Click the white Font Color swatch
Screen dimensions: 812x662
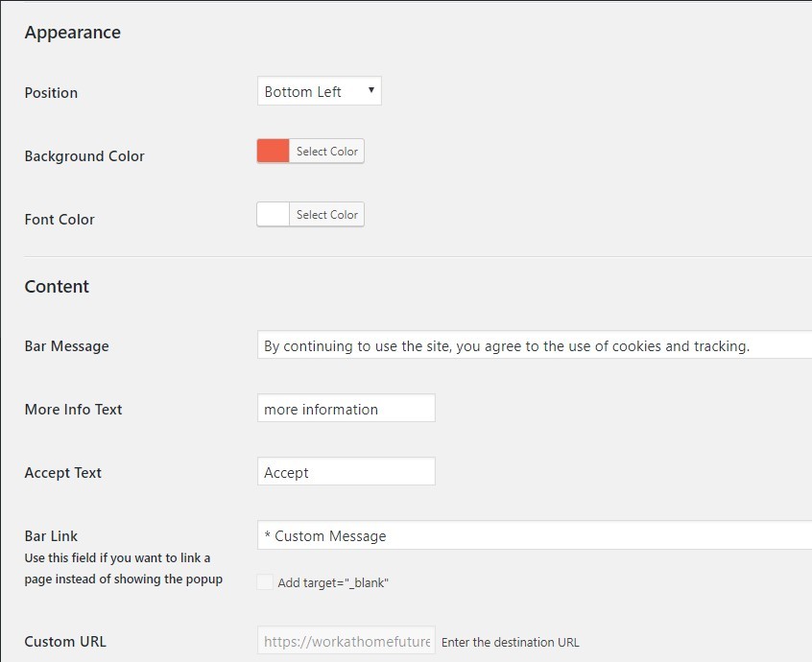coord(271,214)
